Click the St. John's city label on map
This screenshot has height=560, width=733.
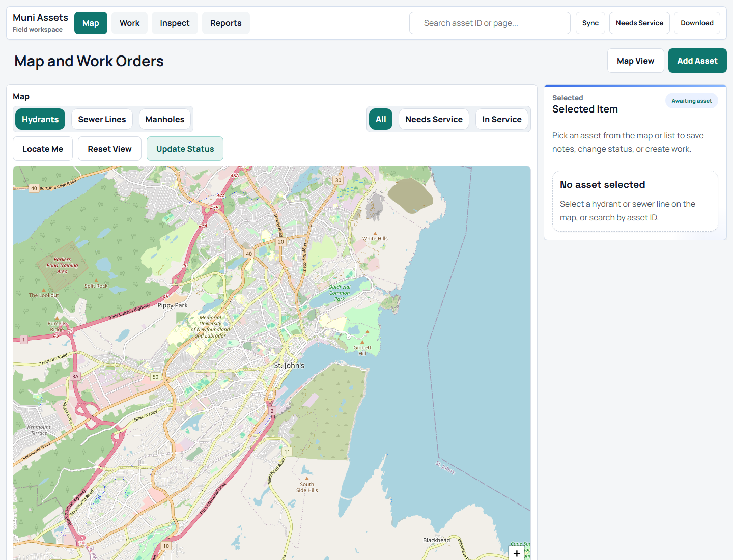[289, 366]
